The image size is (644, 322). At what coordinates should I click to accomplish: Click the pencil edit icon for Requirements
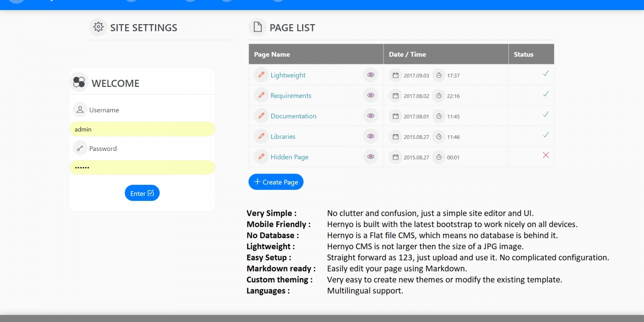261,95
